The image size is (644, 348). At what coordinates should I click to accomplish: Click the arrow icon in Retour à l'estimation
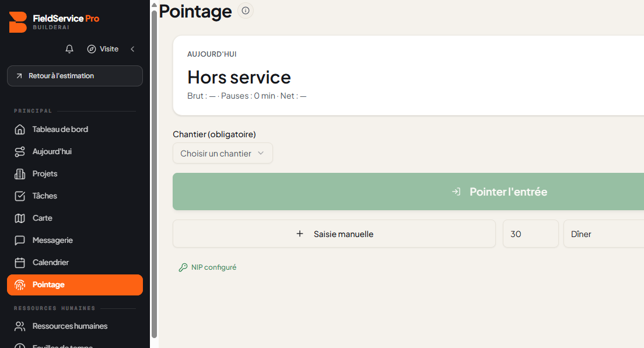[19, 76]
